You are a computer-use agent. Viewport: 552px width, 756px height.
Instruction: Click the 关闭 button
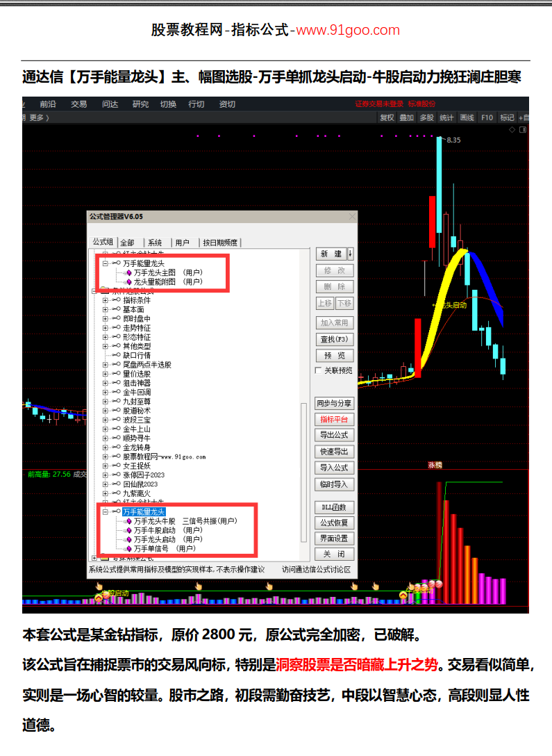click(335, 554)
